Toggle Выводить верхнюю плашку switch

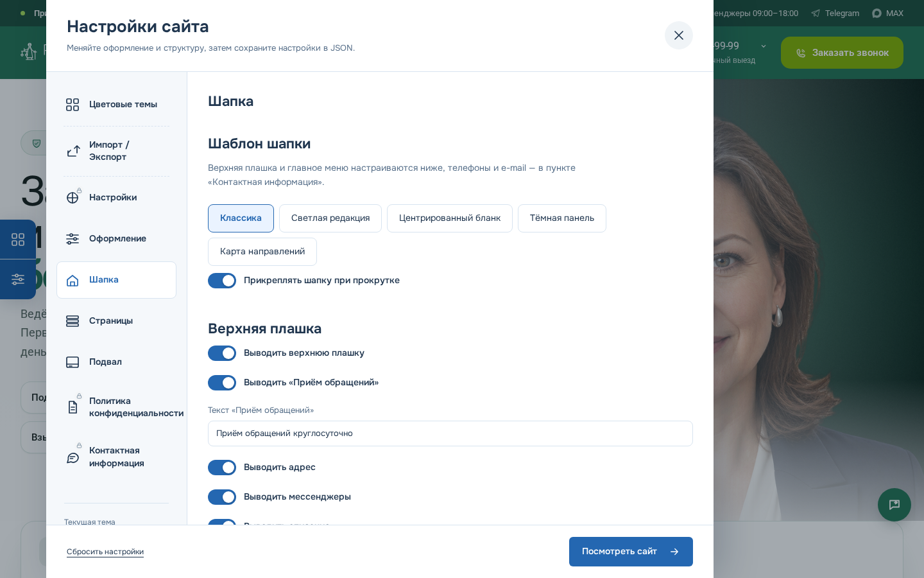pos(222,353)
